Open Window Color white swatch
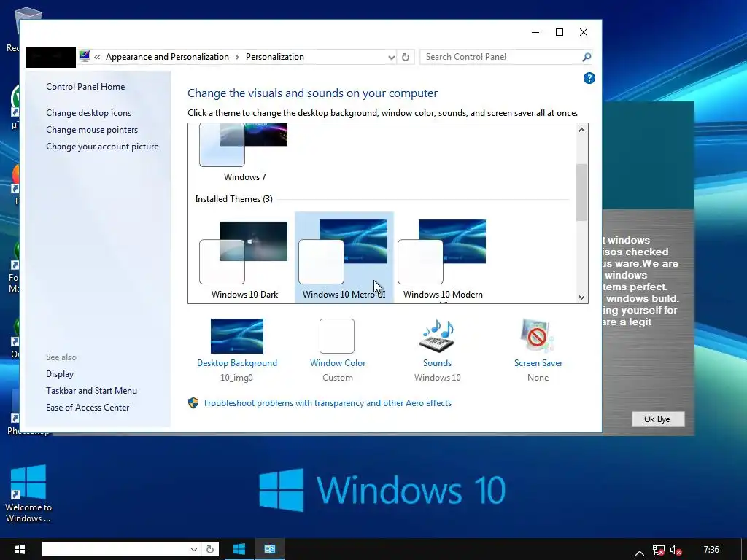Screen dimensions: 747x560 tap(337, 336)
